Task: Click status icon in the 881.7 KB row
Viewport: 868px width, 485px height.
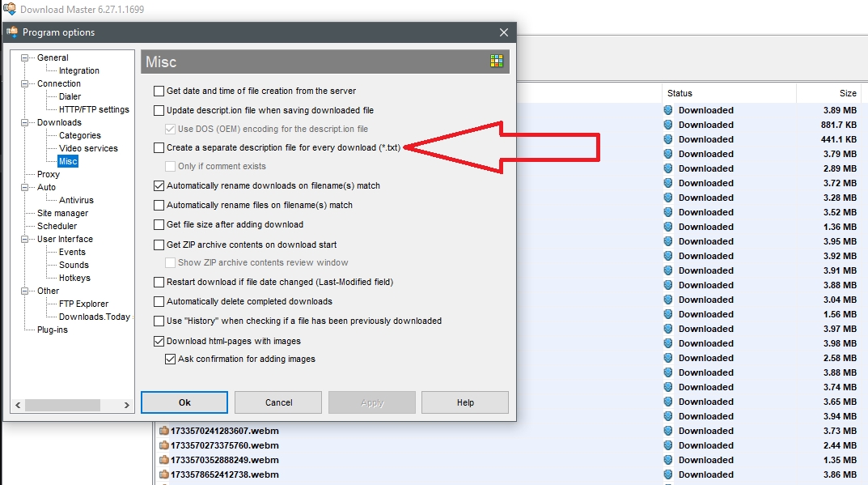Action: tap(668, 125)
